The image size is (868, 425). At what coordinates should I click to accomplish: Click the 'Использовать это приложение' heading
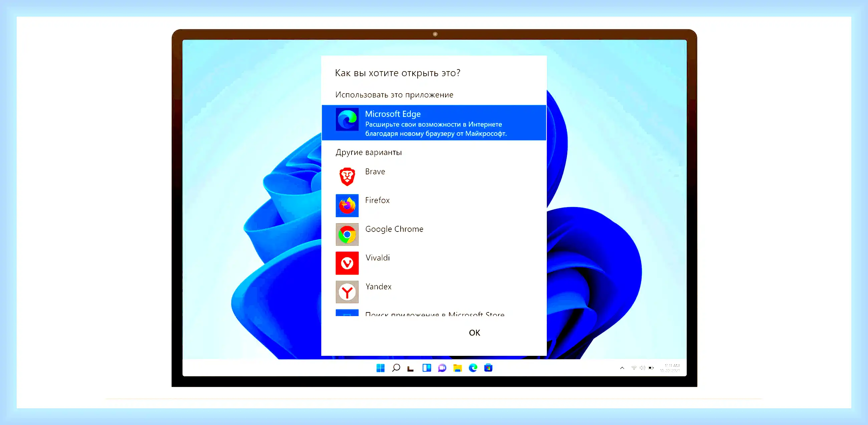click(x=394, y=95)
